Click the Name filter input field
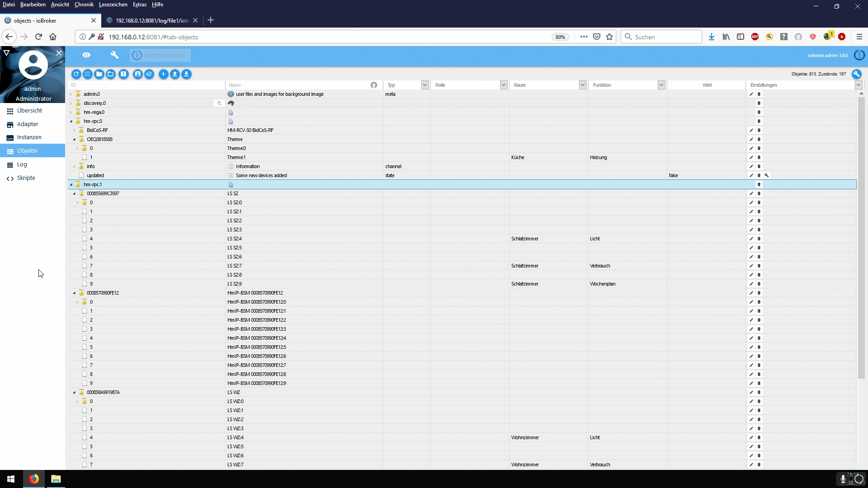This screenshot has height=488, width=868. pyautogui.click(x=298, y=85)
